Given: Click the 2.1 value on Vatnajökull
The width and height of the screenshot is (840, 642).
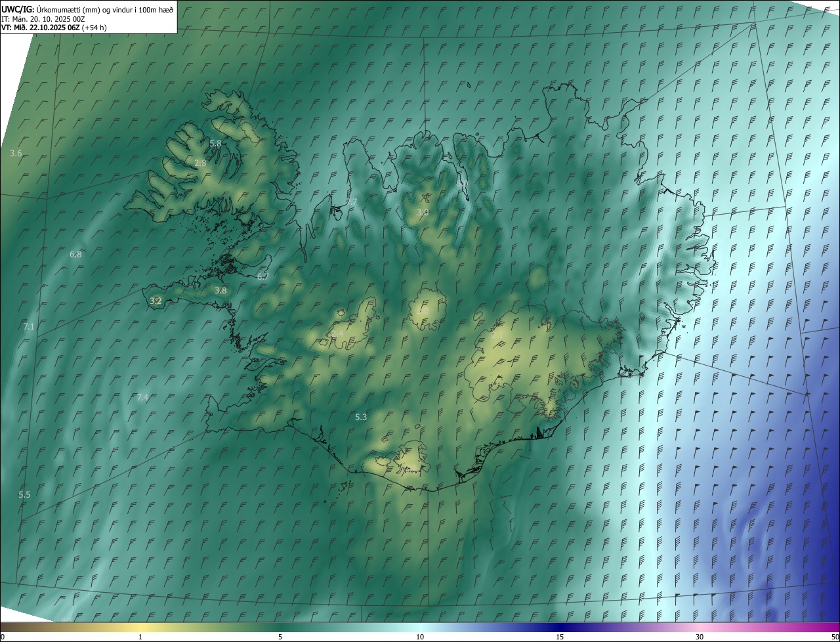Looking at the screenshot, I should click(x=497, y=335).
